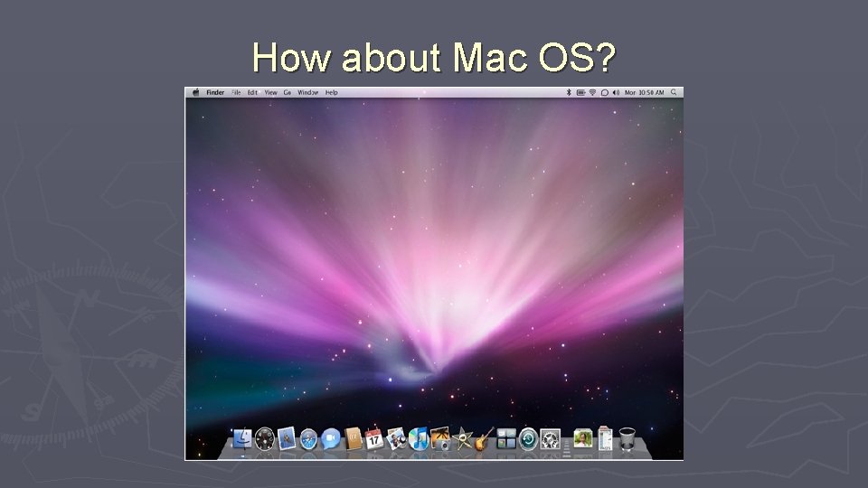Image resolution: width=868 pixels, height=488 pixels.
Task: Launch Safari compass icon in Dock
Action: 308,440
